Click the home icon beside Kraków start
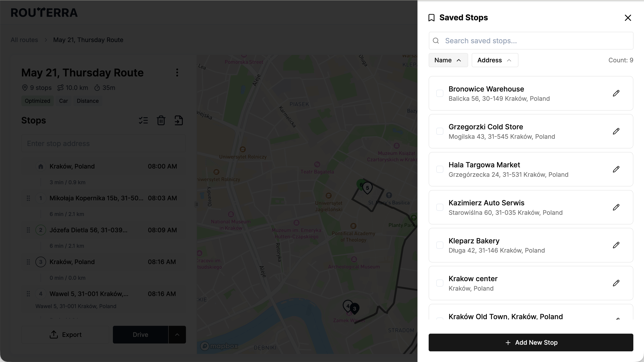The height and width of the screenshot is (362, 644). [41, 166]
